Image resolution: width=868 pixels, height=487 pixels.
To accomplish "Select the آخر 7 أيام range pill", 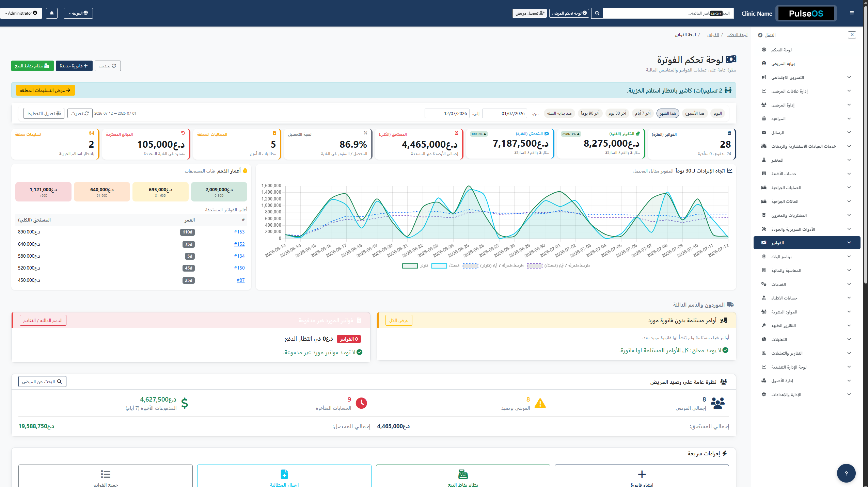I will coord(643,113).
